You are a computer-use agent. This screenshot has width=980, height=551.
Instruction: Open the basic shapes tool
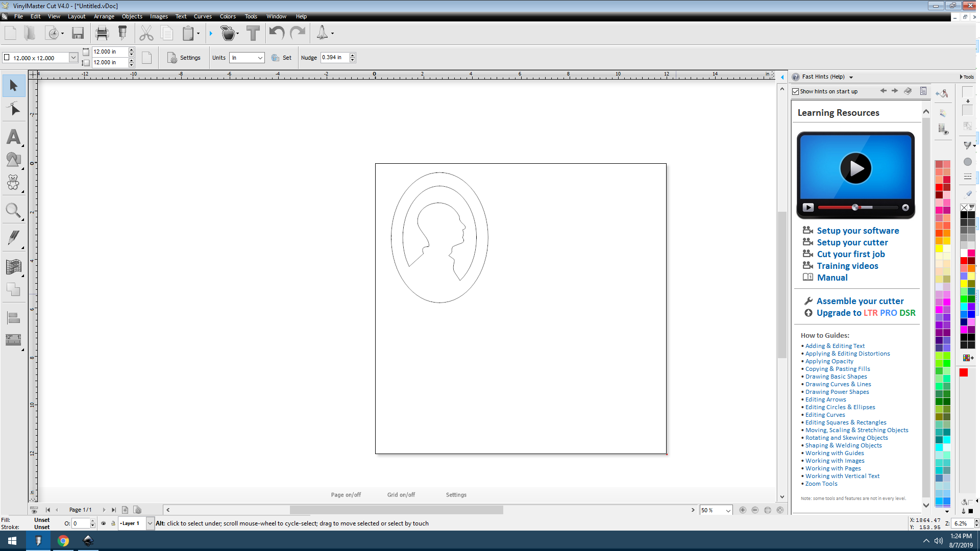(x=13, y=159)
